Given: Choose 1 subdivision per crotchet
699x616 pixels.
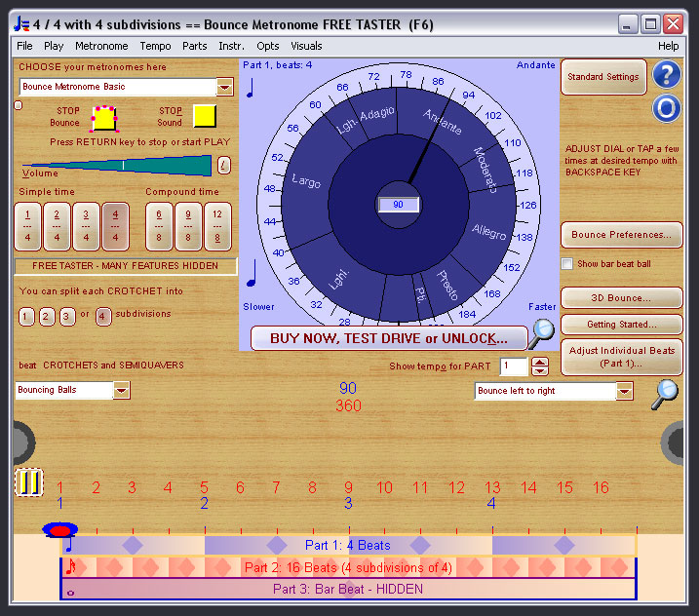Looking at the screenshot, I should pyautogui.click(x=26, y=317).
